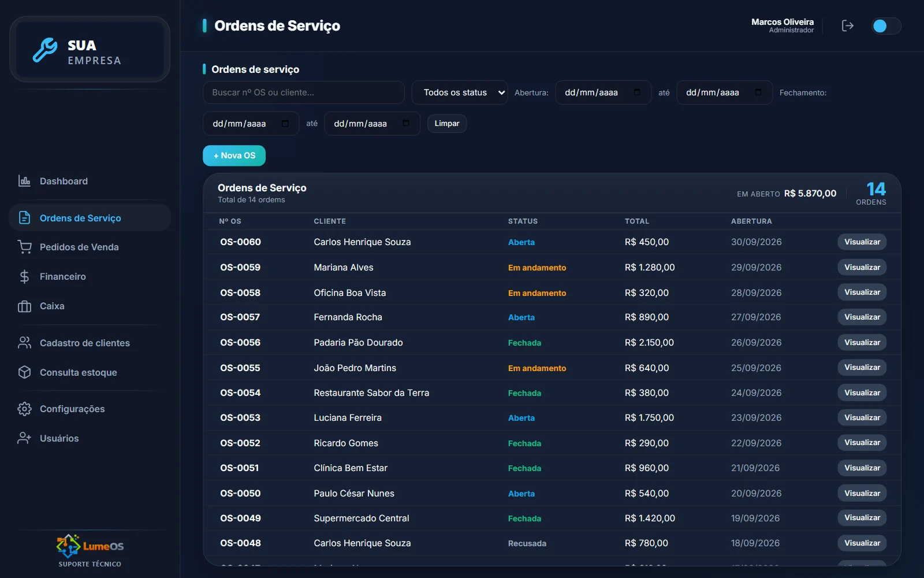Viewport: 924px width, 578px height.
Task: Open calendar picker for Fechamento start date
Action: (285, 124)
